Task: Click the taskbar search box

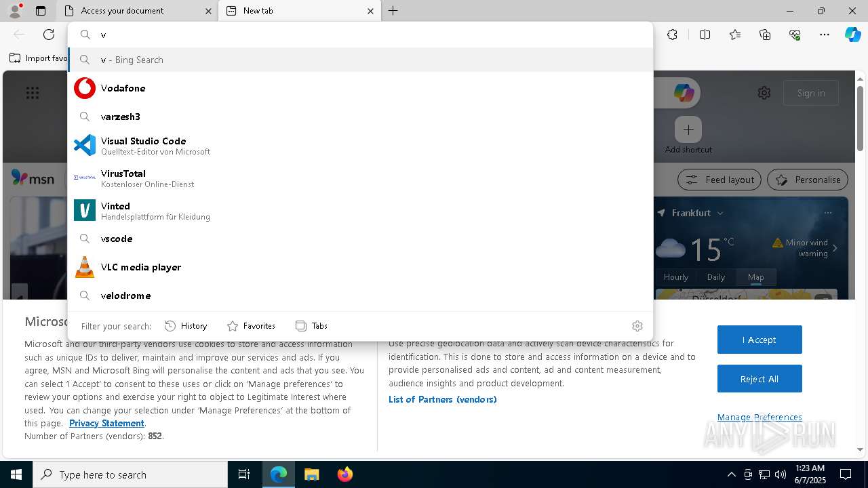Action: point(130,474)
